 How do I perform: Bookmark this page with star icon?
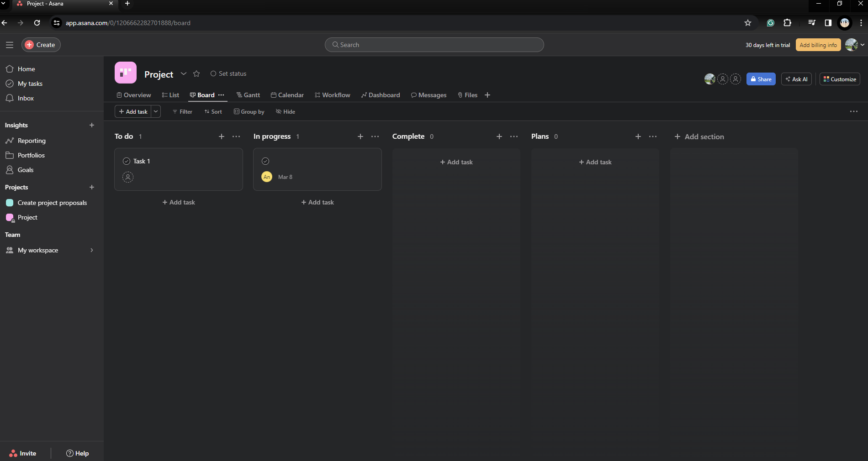(748, 23)
